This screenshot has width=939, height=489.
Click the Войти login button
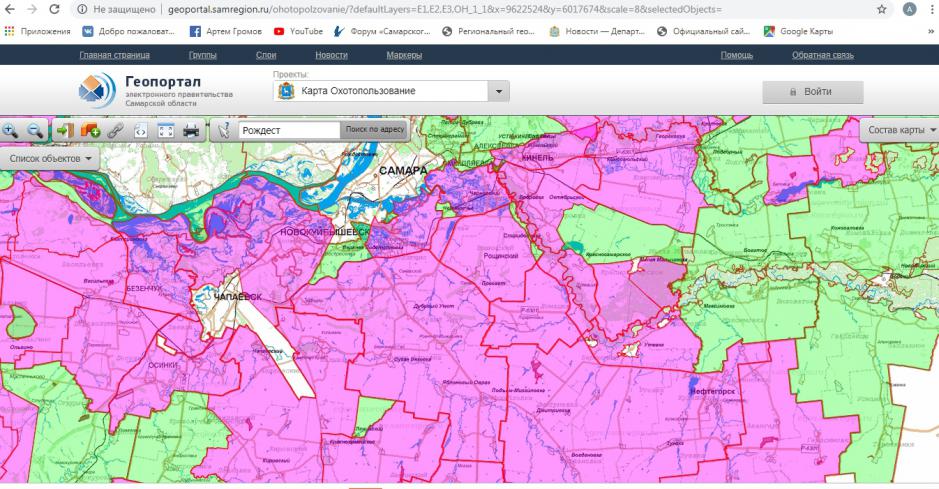[811, 92]
